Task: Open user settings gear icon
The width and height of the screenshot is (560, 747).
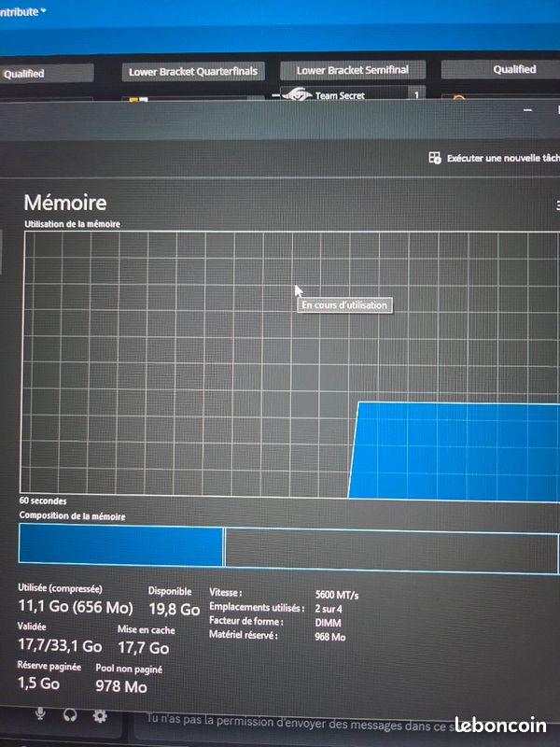Action: 100,715
